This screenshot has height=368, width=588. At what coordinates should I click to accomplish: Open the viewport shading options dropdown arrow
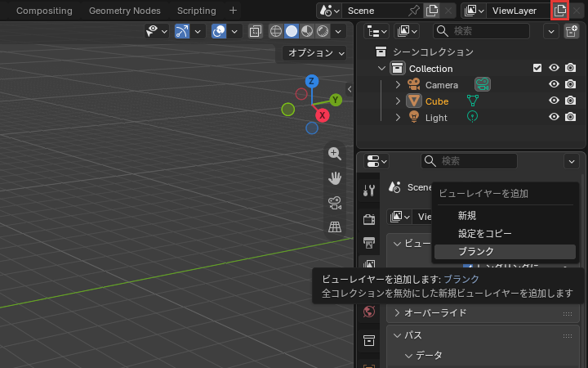[x=338, y=32]
